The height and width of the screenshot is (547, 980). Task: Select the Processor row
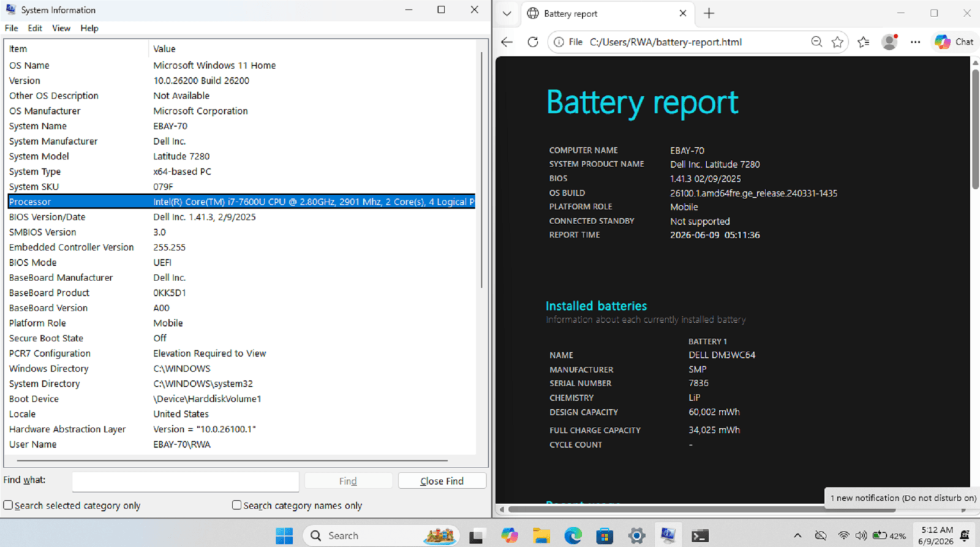pos(241,202)
